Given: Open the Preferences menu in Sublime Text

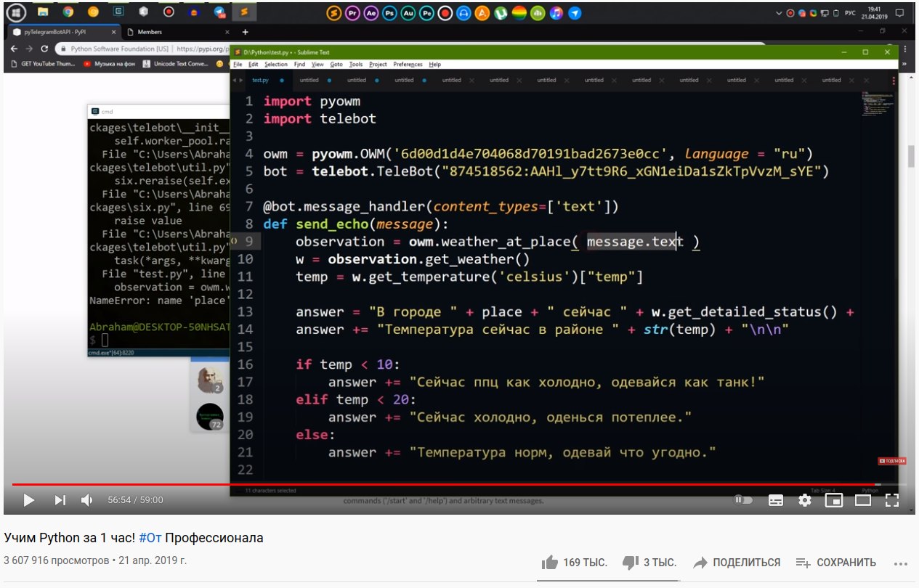Looking at the screenshot, I should click(408, 65).
